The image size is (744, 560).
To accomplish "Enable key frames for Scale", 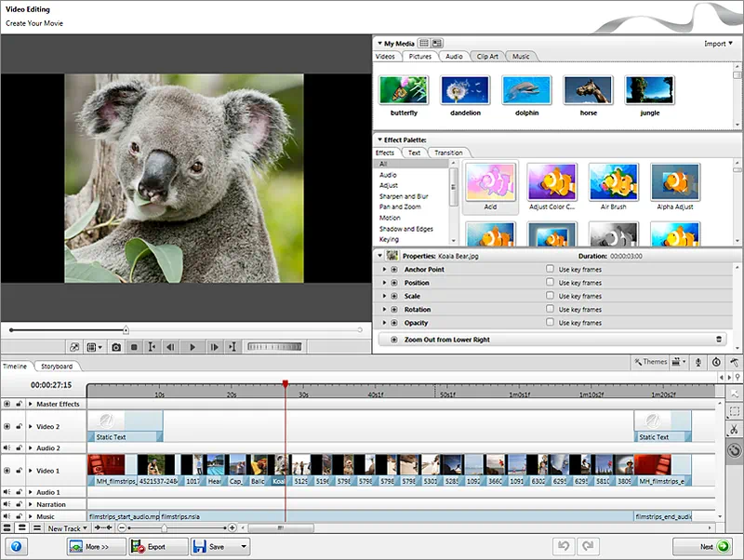I will point(550,295).
